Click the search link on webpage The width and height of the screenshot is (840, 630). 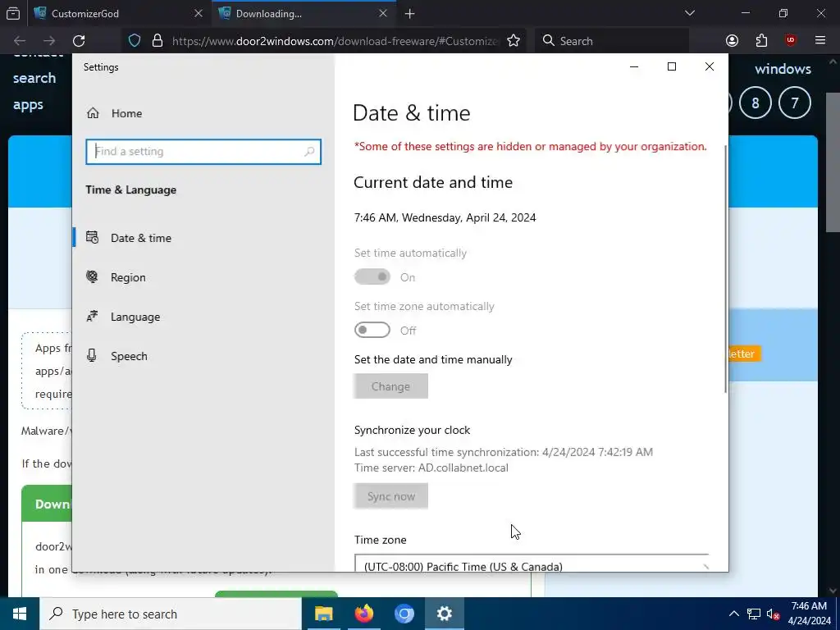click(34, 78)
